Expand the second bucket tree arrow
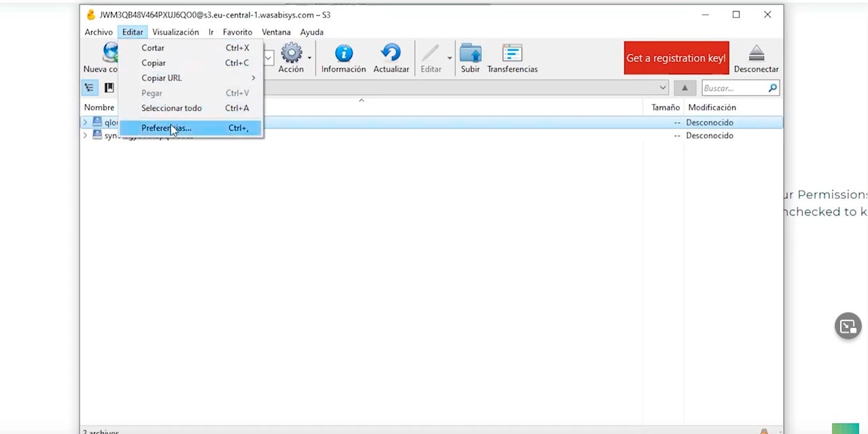Viewport: 868px width, 434px height. coord(85,135)
